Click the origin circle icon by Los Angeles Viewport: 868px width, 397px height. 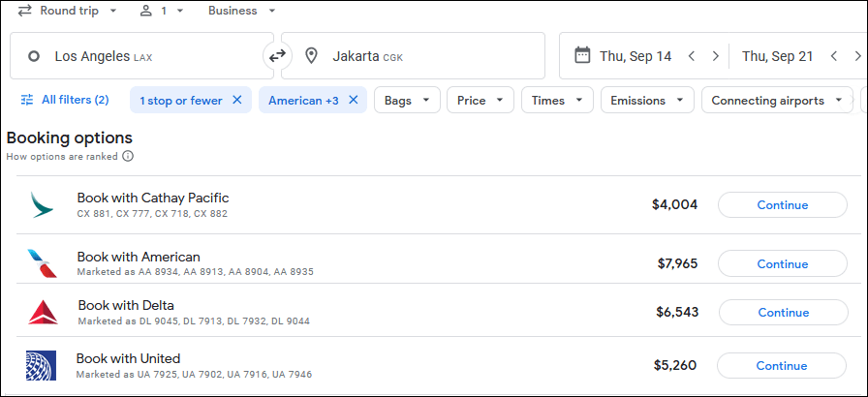tap(34, 56)
